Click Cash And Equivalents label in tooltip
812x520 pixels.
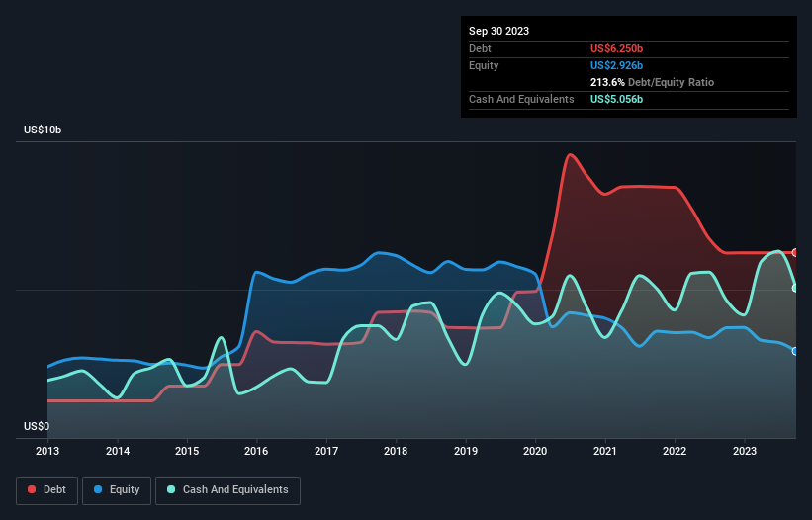coord(521,99)
